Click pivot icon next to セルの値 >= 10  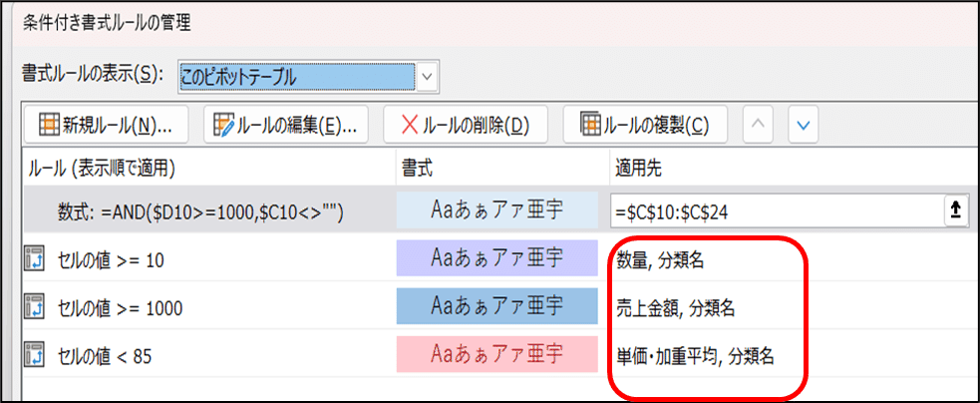tap(34, 259)
